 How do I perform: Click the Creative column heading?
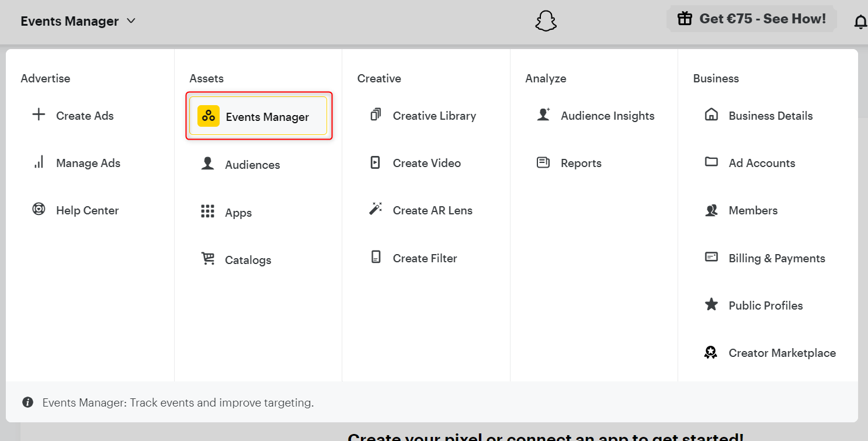(379, 78)
